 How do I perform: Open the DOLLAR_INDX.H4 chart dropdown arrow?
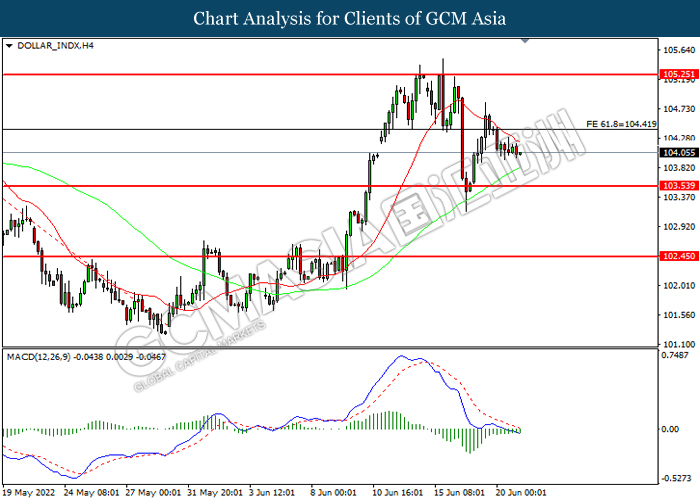(9, 46)
